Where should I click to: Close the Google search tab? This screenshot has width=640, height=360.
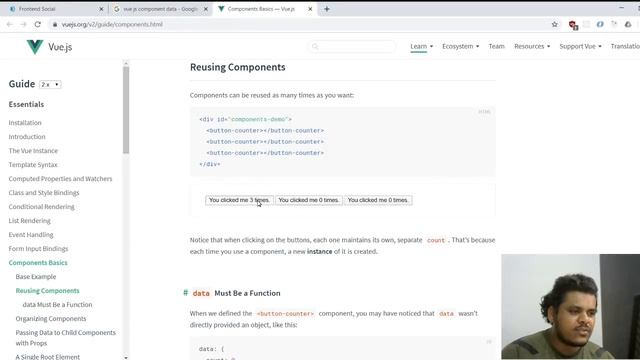click(206, 9)
